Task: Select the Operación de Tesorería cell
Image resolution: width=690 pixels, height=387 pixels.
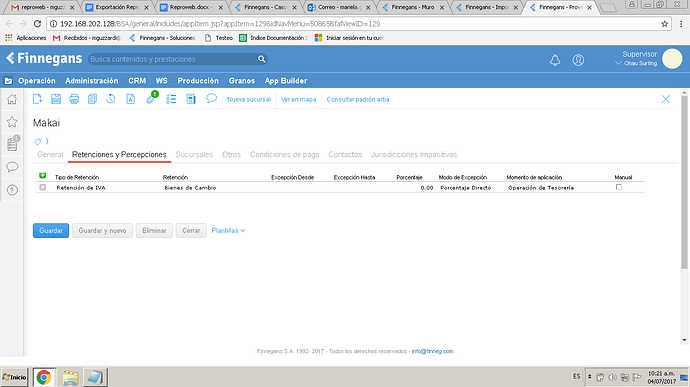Action: (541, 188)
